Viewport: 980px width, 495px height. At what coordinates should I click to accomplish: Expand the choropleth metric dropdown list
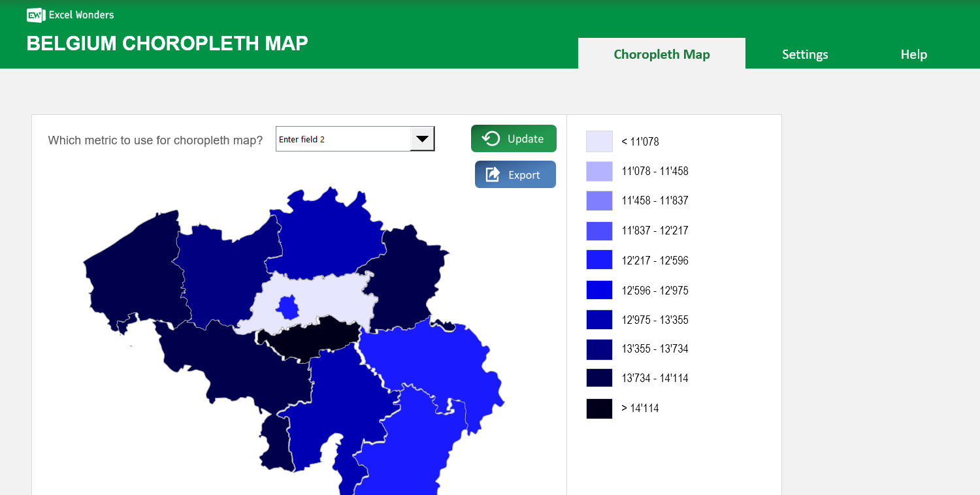422,138
